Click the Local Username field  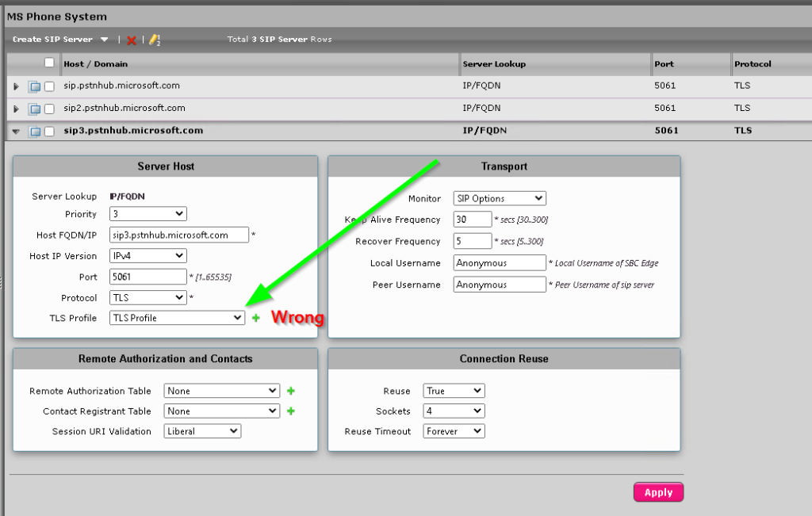[x=500, y=263]
